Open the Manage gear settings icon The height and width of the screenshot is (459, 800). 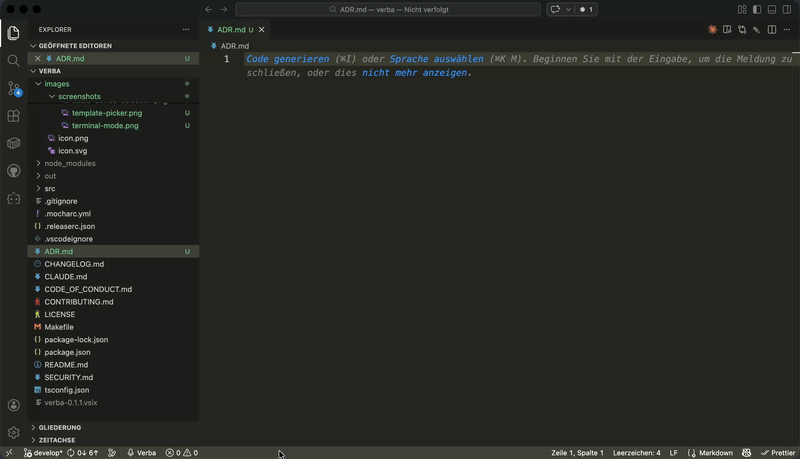coord(14,433)
